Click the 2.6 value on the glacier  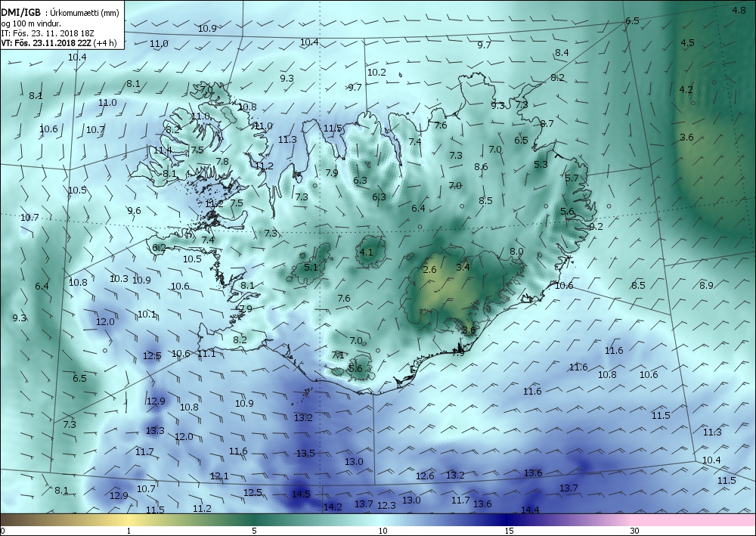point(429,269)
